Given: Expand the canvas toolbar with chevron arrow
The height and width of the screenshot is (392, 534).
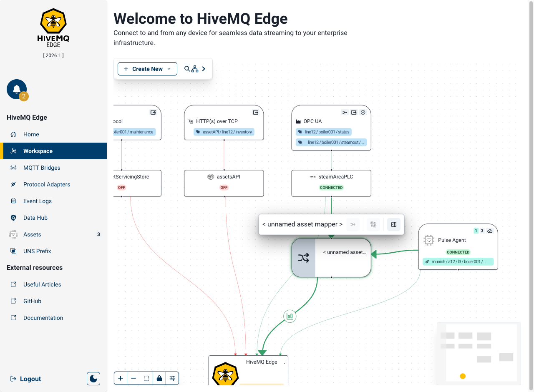Looking at the screenshot, I should [x=204, y=69].
